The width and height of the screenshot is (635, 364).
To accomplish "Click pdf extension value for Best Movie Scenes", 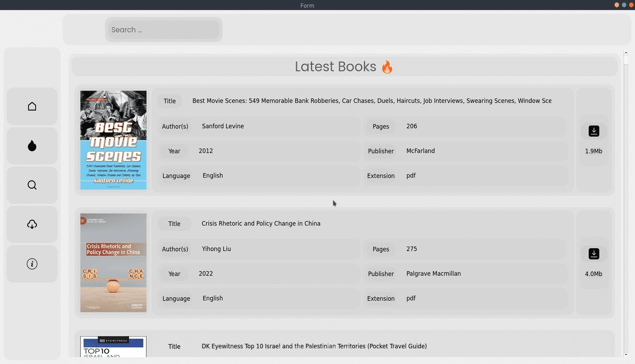I will 411,176.
